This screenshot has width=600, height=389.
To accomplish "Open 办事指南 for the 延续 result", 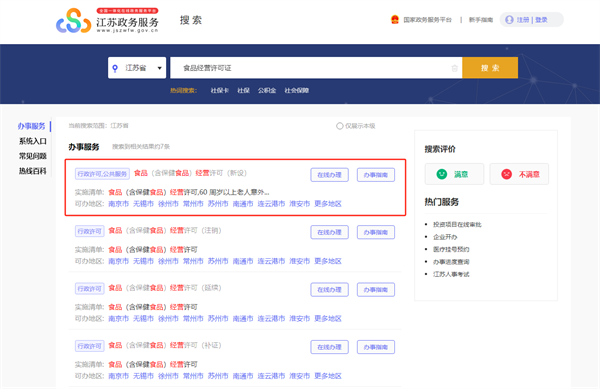I will [x=376, y=290].
